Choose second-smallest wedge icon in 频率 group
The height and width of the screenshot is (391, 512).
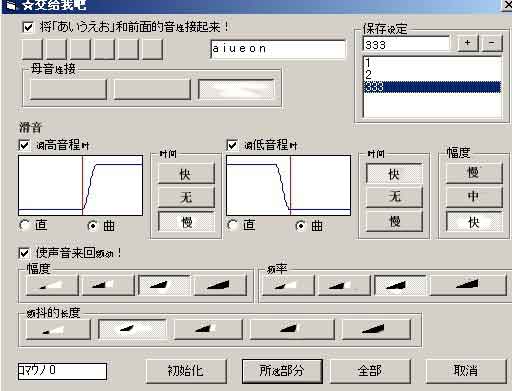[344, 285]
